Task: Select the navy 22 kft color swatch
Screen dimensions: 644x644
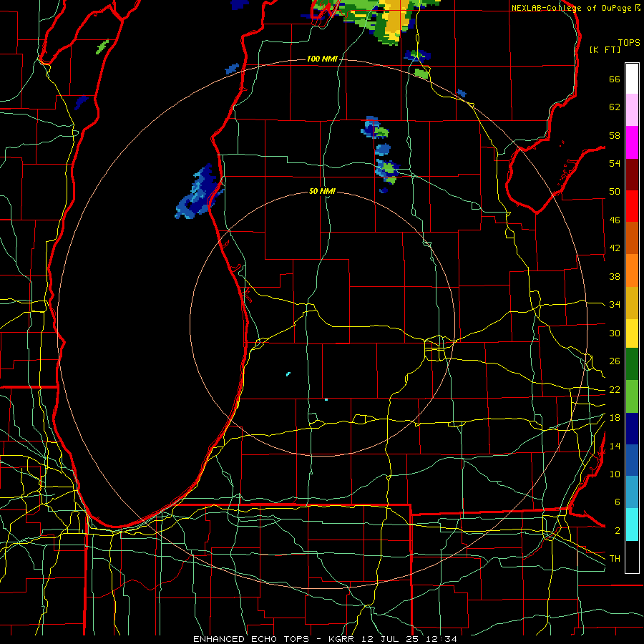Action: pos(632,429)
